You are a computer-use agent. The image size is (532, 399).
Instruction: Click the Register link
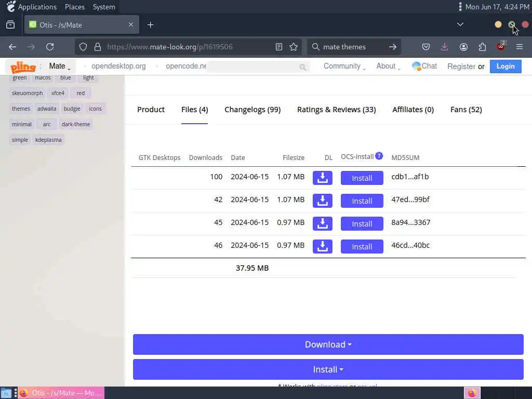tap(461, 66)
